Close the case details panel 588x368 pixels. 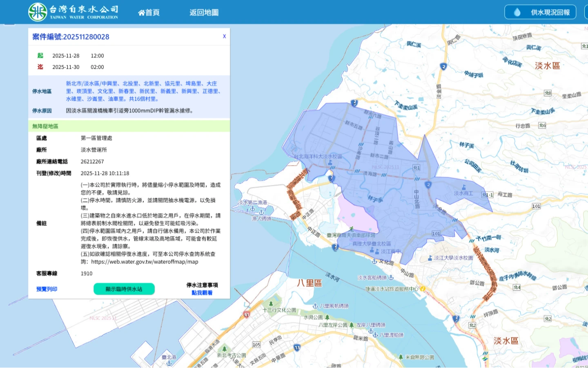(224, 36)
